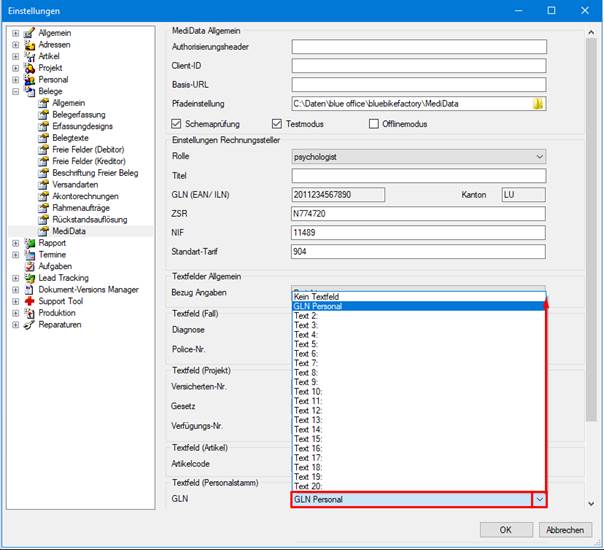
Task: Click the red cross Support Tool icon
Action: (30, 301)
